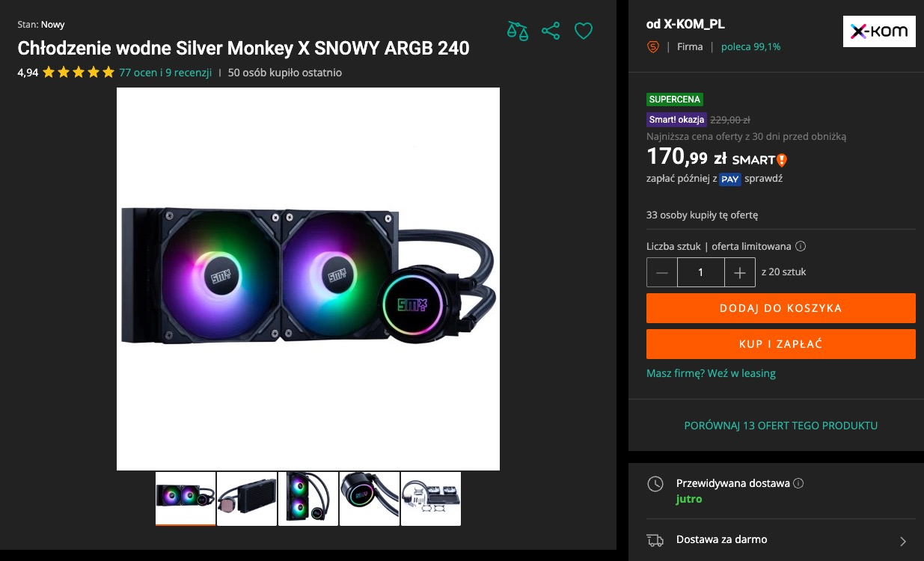
Task: Click the Dodaj do koszyka button
Action: 780,308
